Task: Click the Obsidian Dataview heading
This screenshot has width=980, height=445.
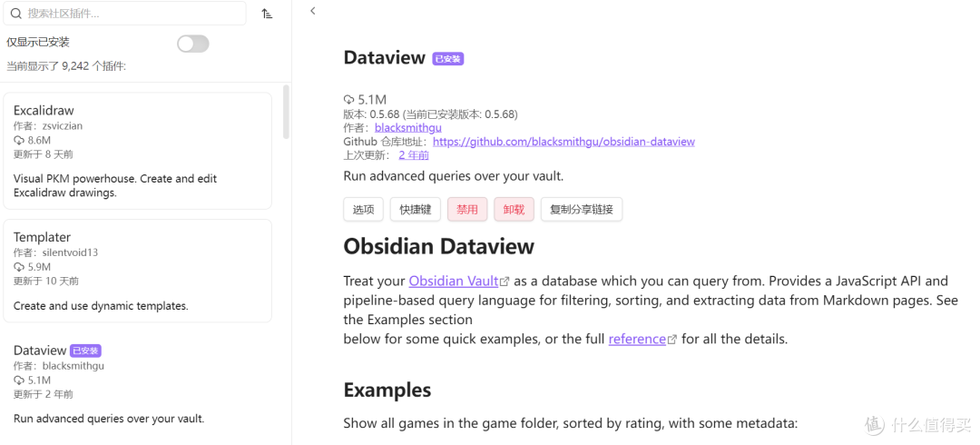Action: point(439,246)
